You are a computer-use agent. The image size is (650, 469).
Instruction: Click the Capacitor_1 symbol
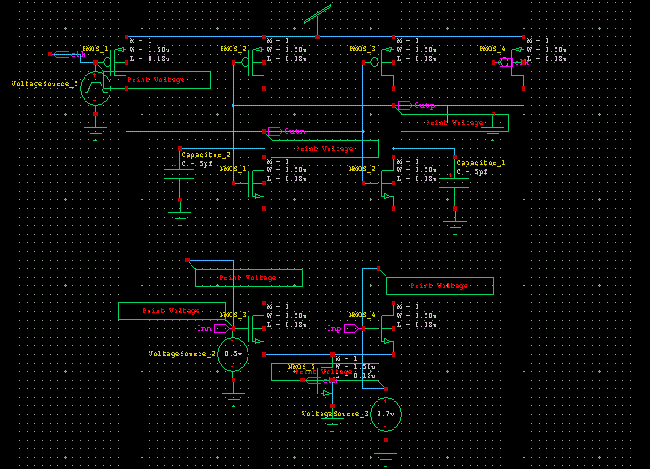455,180
